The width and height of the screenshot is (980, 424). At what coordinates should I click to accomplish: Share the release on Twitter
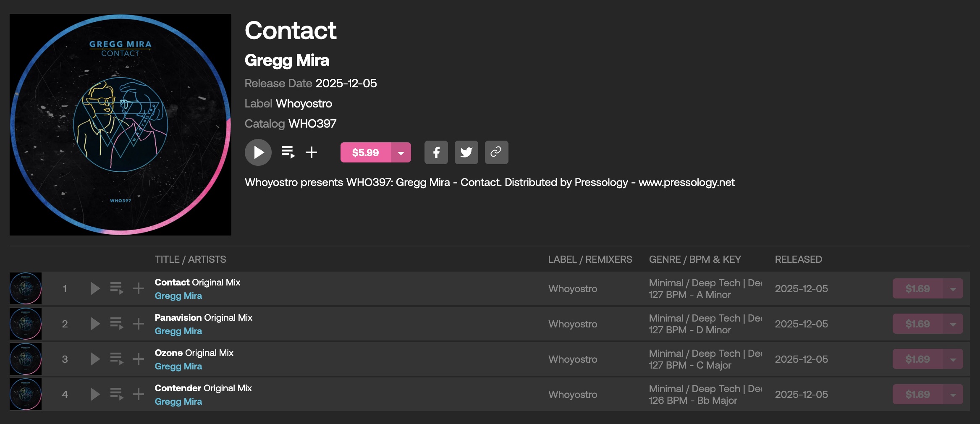click(466, 152)
